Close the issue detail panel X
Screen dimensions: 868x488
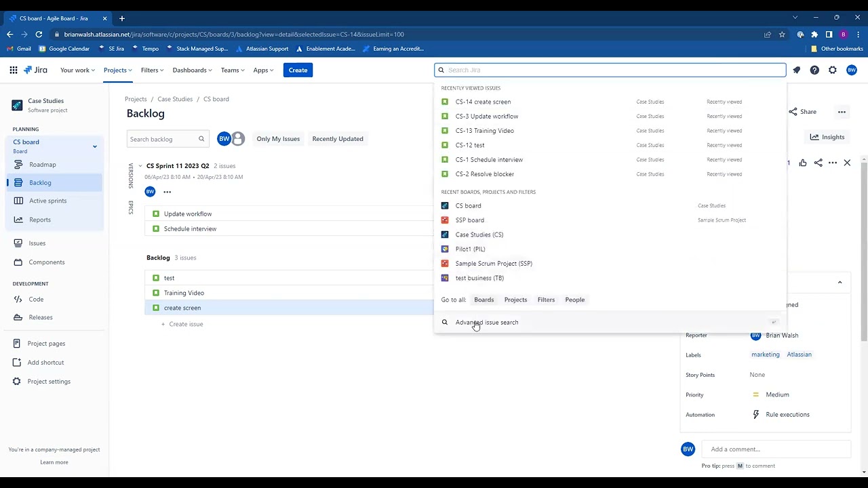[847, 163]
